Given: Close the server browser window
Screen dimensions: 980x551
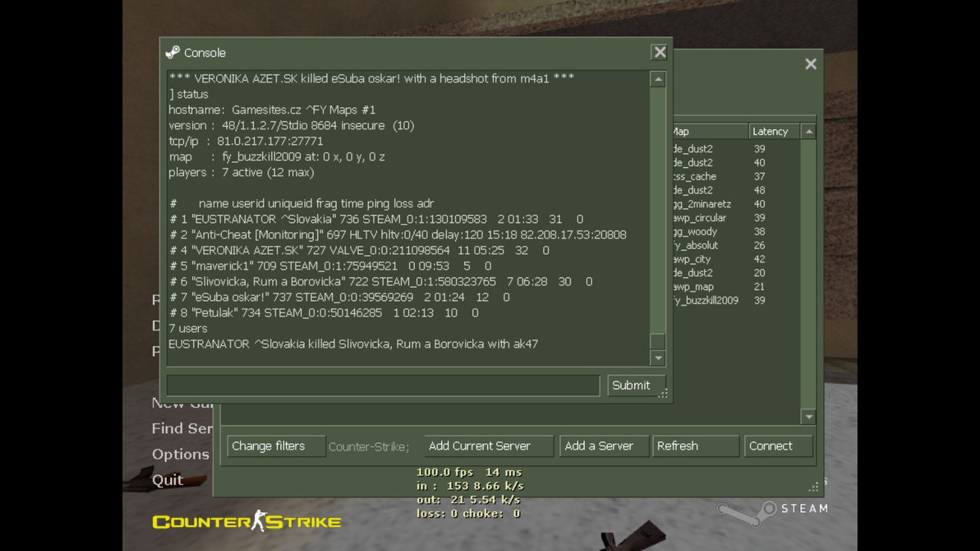Looking at the screenshot, I should [x=811, y=64].
